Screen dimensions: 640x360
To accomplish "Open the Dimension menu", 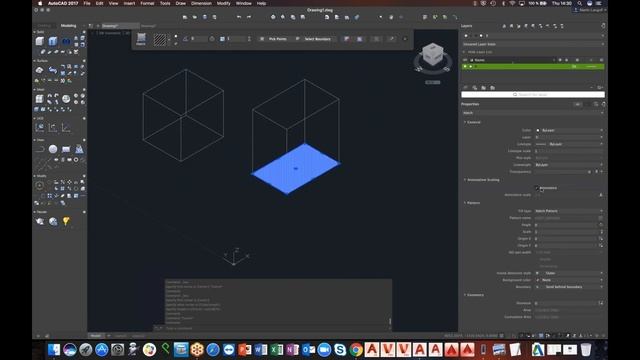I will click(x=201, y=3).
